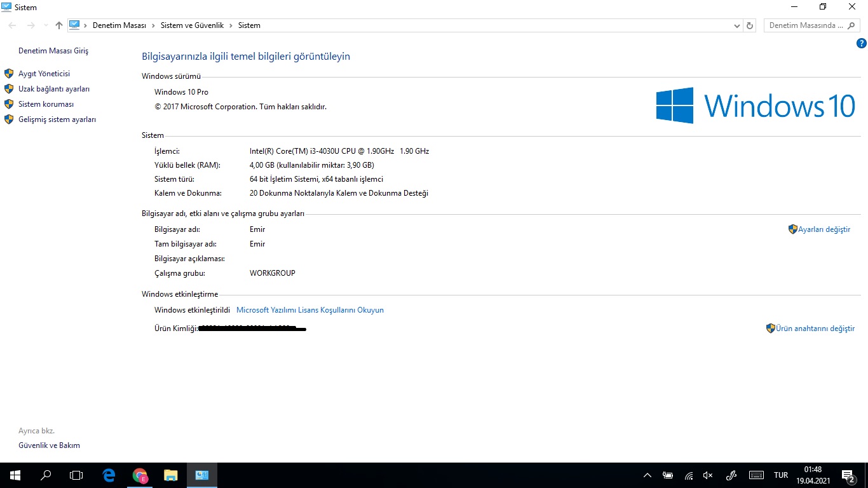Expand the chevron after Denetim Masası

[153, 25]
